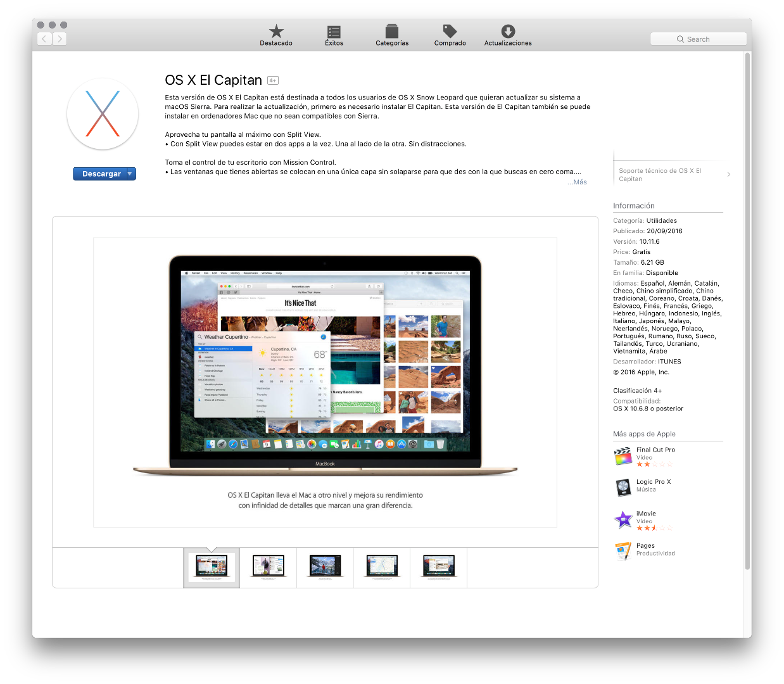Go forward with the right arrow

pyautogui.click(x=60, y=39)
